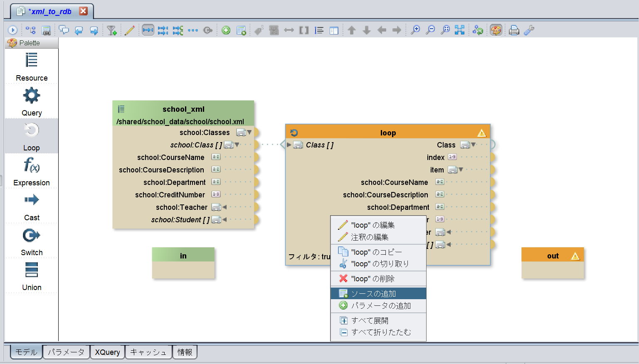Select the Loop palette tool

click(x=32, y=136)
